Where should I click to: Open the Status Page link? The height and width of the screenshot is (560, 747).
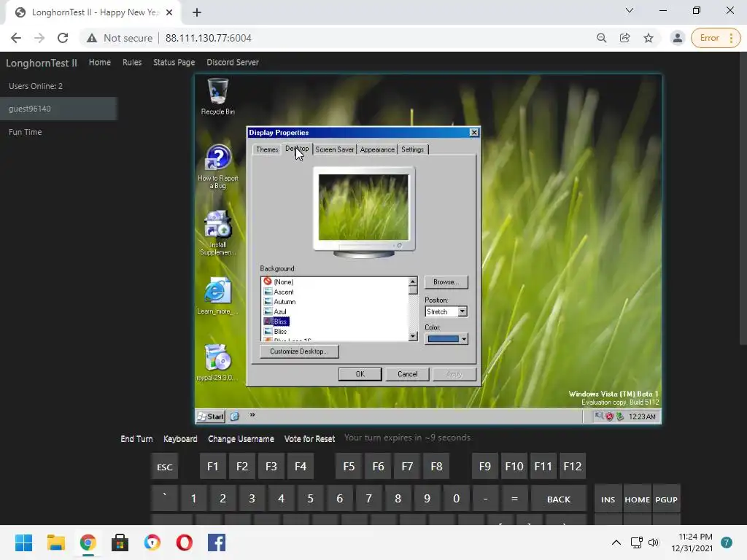[174, 63]
